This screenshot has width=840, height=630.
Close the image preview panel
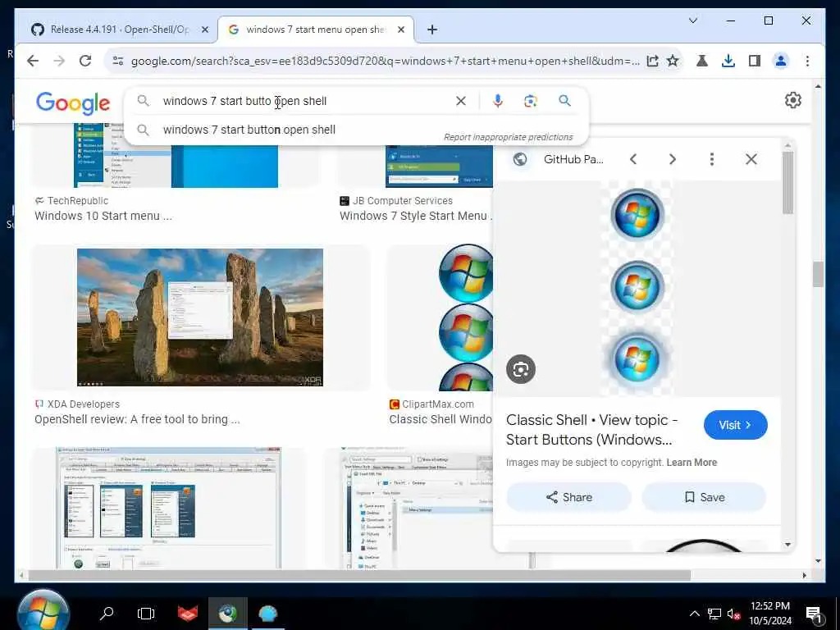(751, 159)
